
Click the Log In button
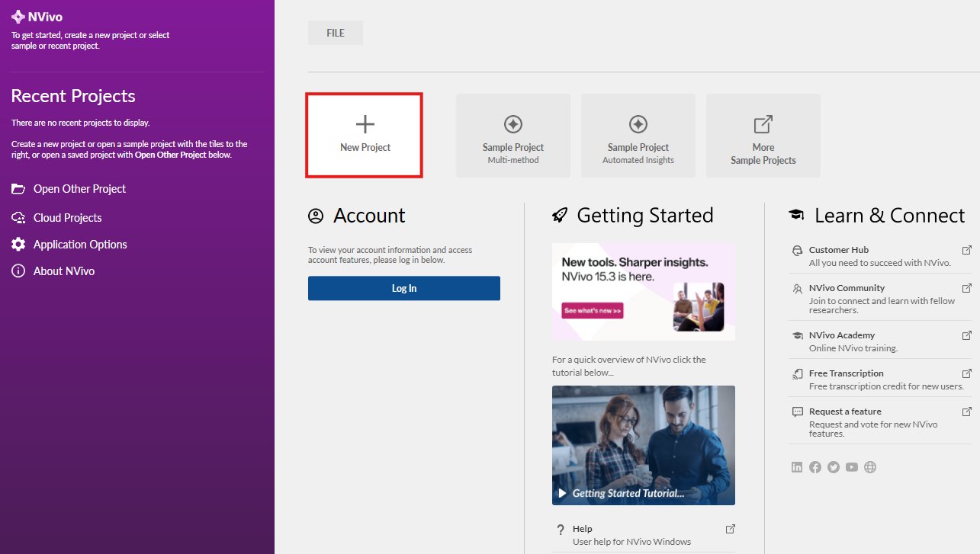coord(404,288)
